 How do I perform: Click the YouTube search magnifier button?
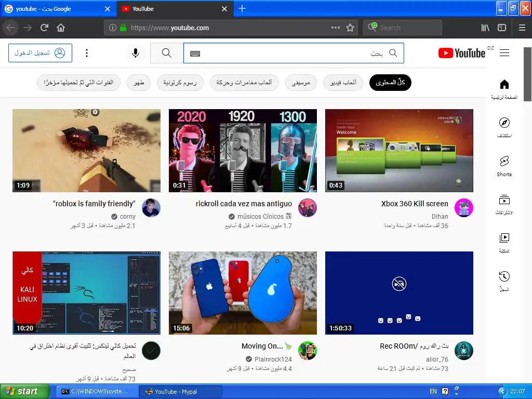(x=167, y=53)
